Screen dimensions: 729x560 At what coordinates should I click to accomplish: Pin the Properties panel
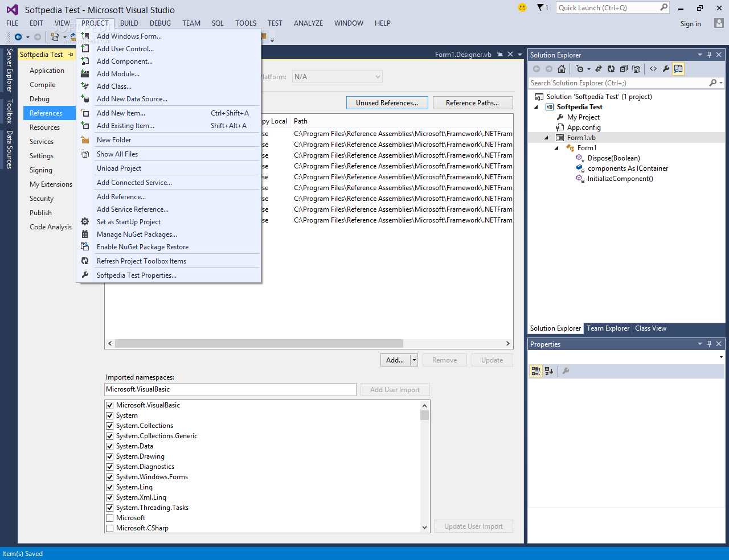tap(709, 344)
